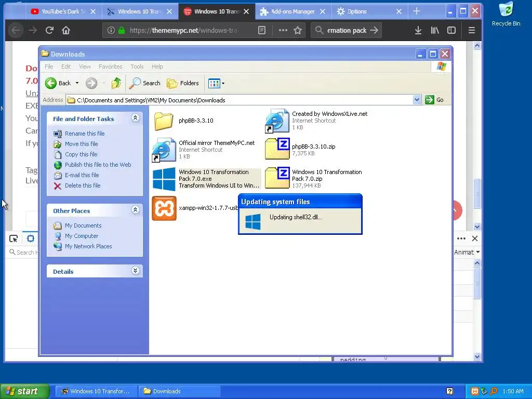The width and height of the screenshot is (532, 399).
Task: Click E-mail this file
Action: (x=82, y=175)
